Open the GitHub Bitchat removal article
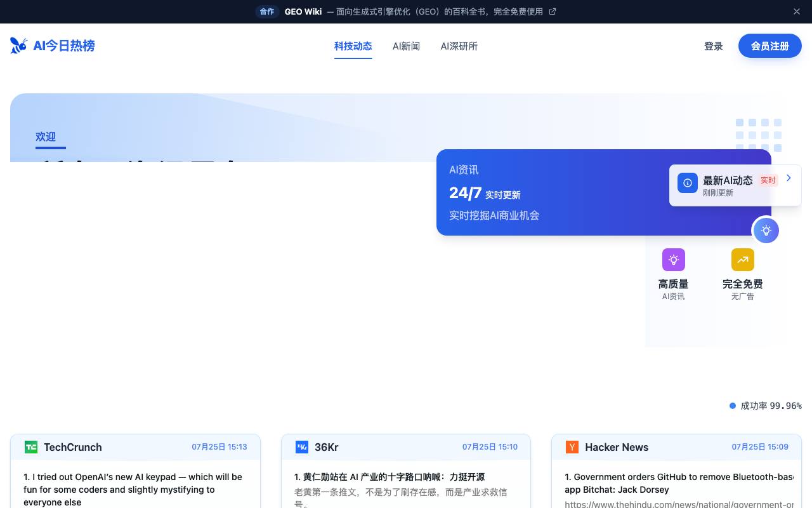The image size is (812, 508). click(x=679, y=483)
